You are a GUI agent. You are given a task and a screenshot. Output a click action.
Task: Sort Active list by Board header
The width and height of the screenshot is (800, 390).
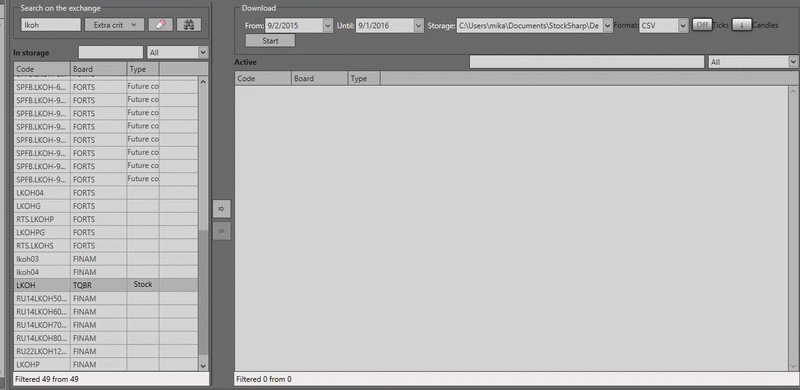[x=319, y=79]
